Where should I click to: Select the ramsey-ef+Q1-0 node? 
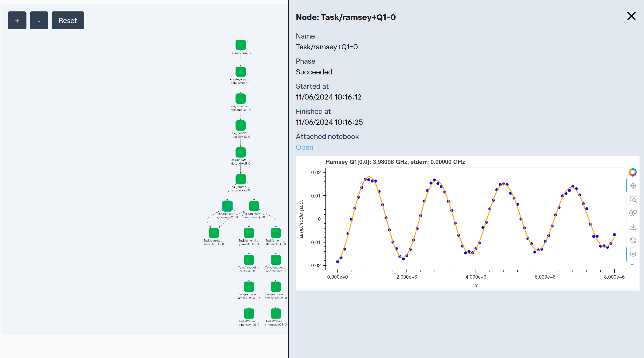pos(249,286)
